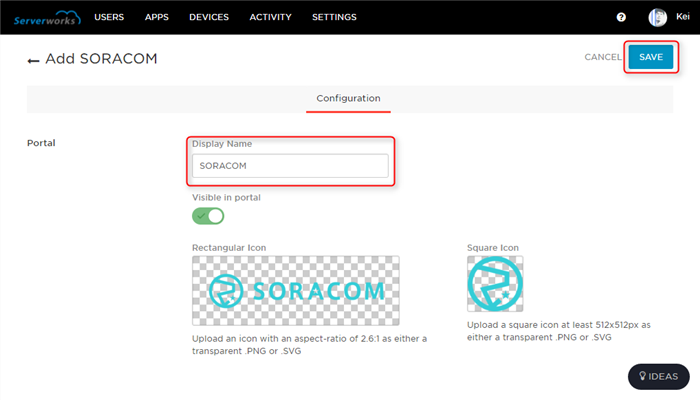Open the USERS menu
Screen dimensions: 700x400
[x=109, y=17]
